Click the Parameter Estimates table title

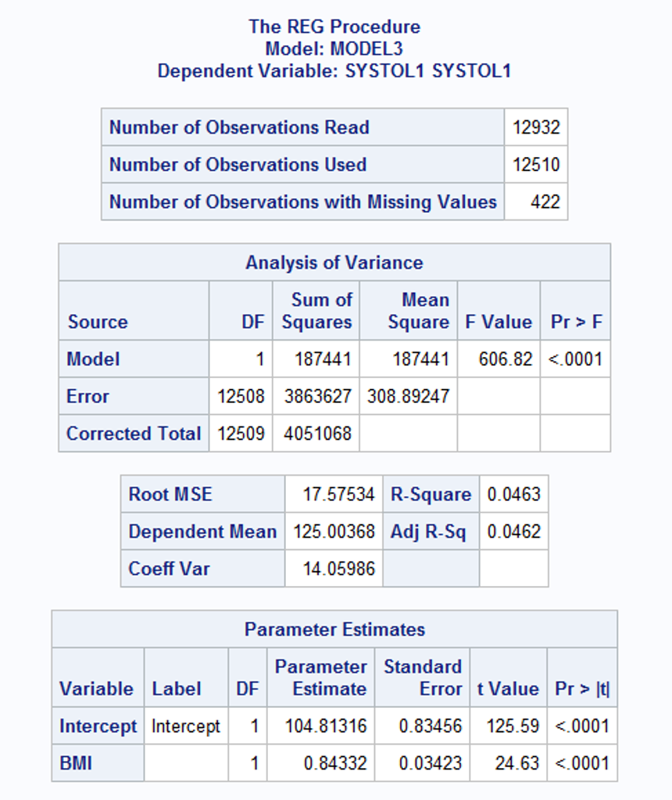tap(334, 629)
